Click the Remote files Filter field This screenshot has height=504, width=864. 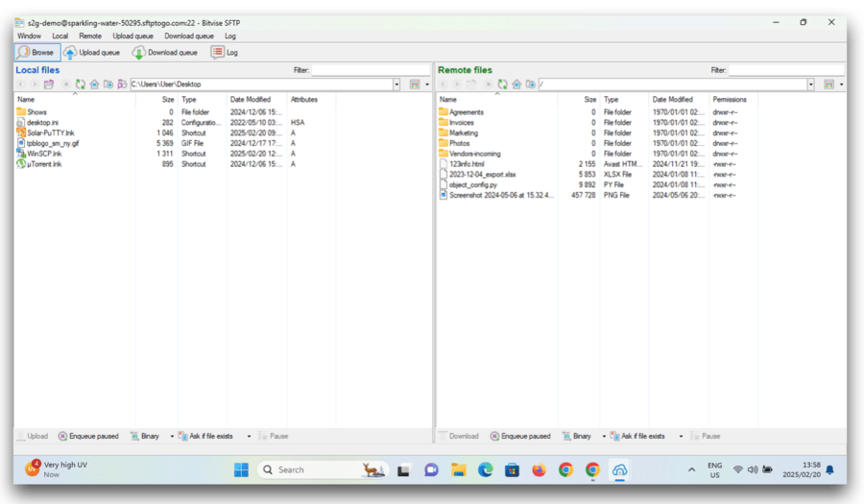pyautogui.click(x=786, y=70)
